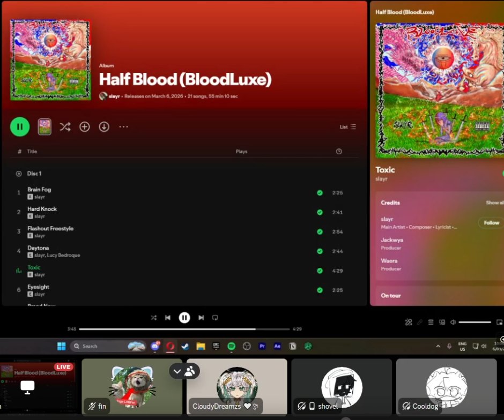
Task: Select the track Eyesight
Action: coord(38,287)
